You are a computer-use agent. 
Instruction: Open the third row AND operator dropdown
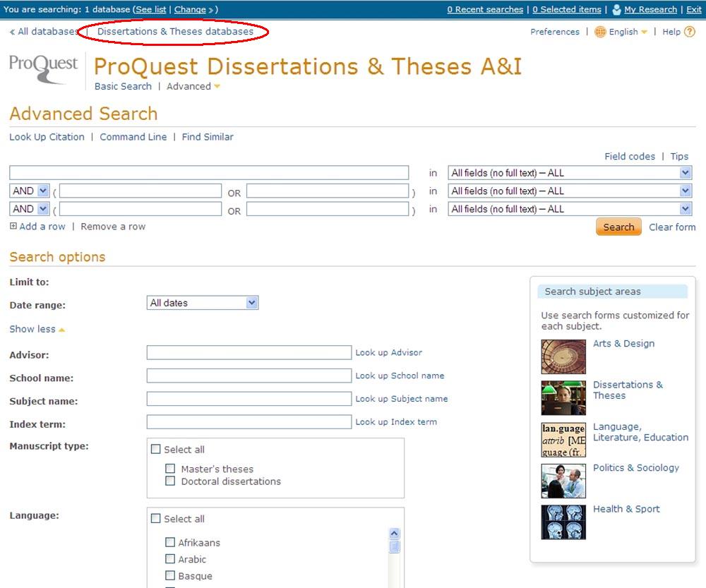pos(29,209)
